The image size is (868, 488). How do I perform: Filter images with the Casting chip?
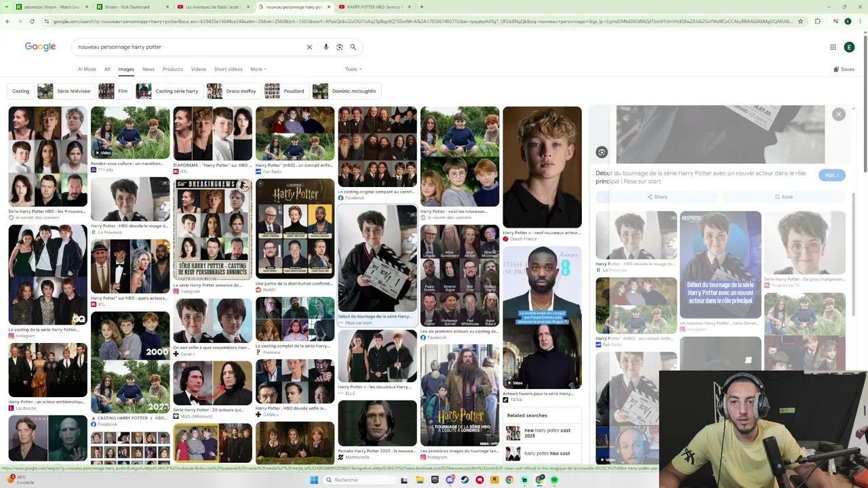pyautogui.click(x=20, y=91)
